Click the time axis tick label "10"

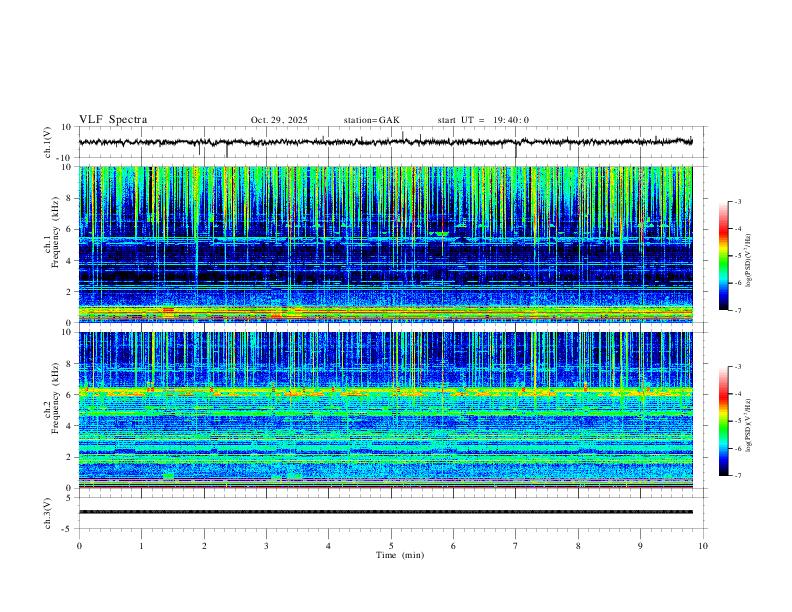(703, 546)
